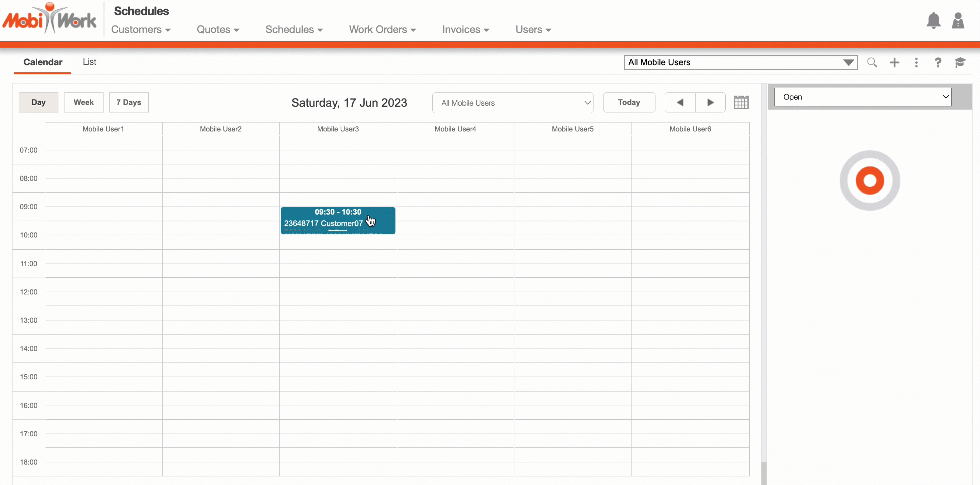Open the user profile icon

point(957,20)
